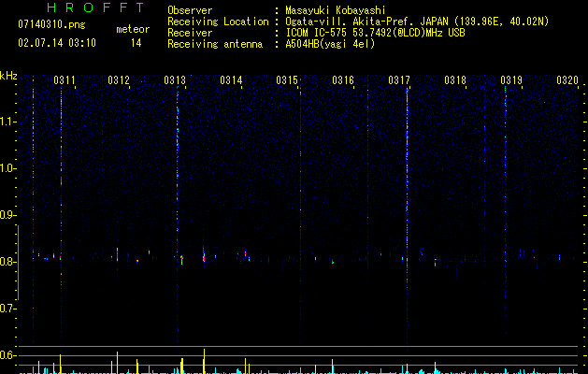This screenshot has height=374, width=588.
Task: Click the meteor label
Action: coord(133,29)
